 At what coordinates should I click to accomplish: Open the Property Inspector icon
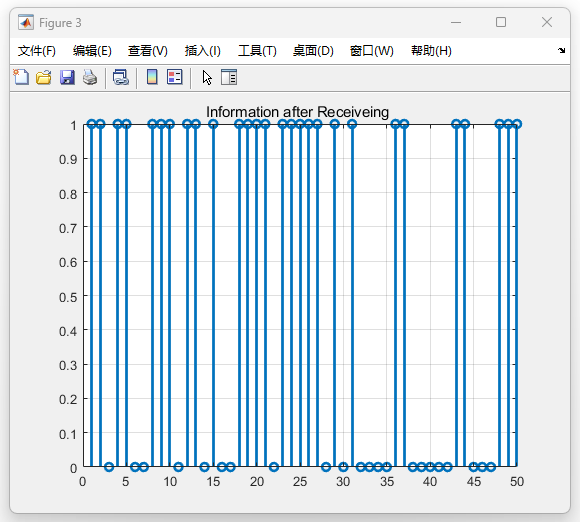click(x=229, y=77)
